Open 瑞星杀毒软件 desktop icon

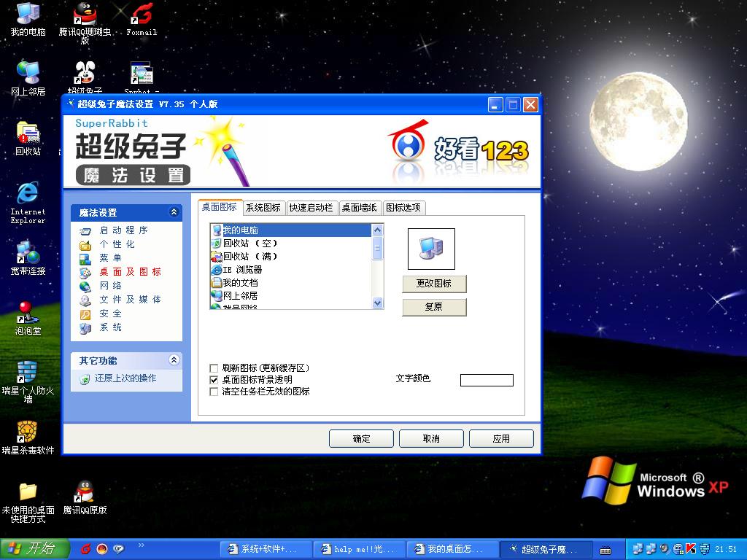pos(28,438)
